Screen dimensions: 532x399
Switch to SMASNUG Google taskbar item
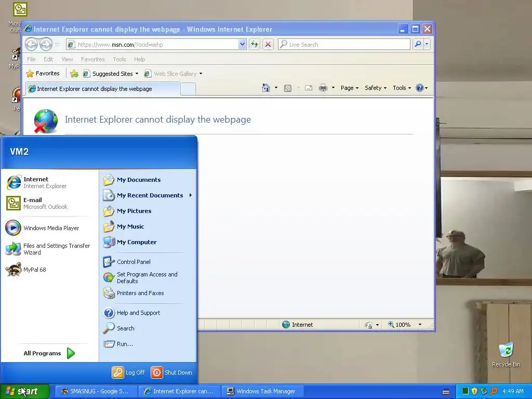coord(96,391)
